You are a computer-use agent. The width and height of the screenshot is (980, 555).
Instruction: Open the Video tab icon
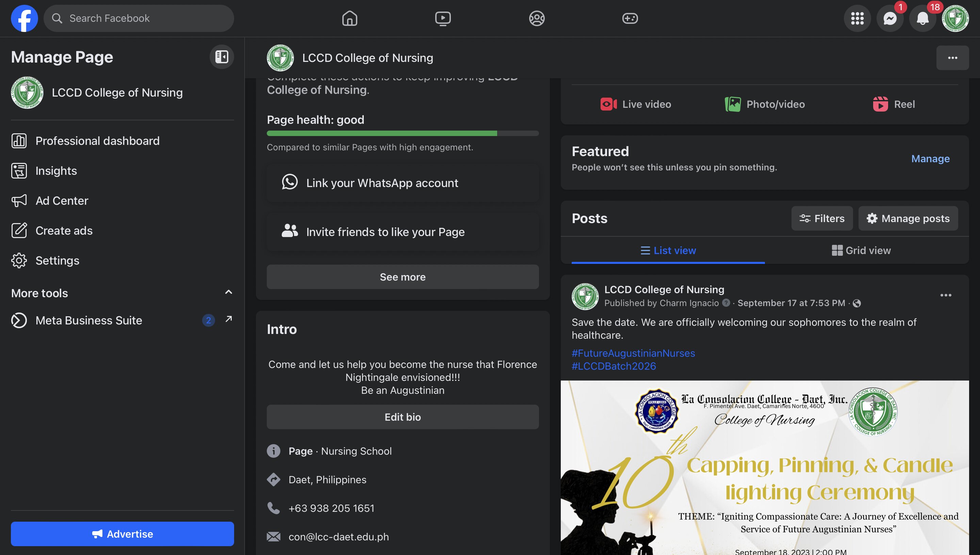pos(443,18)
